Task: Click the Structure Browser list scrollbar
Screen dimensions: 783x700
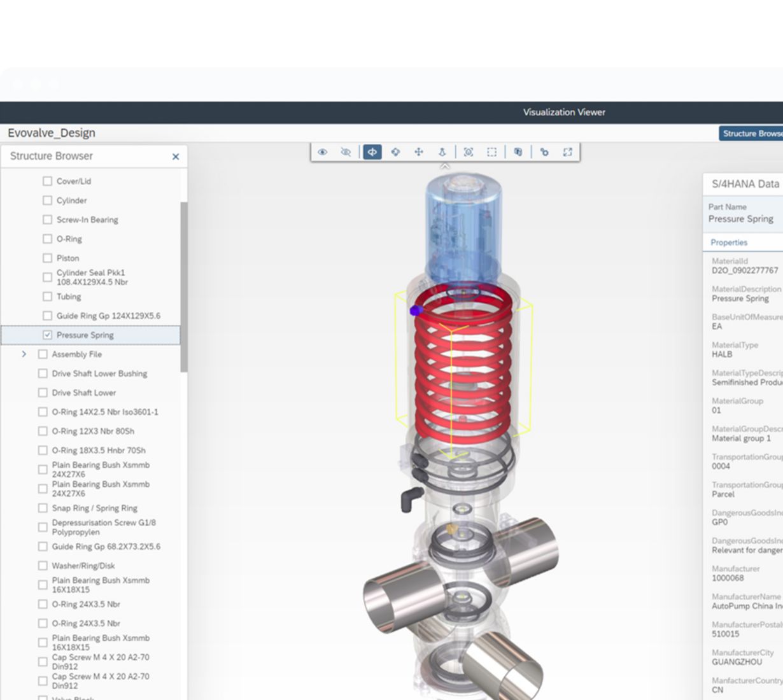Action: [184, 286]
